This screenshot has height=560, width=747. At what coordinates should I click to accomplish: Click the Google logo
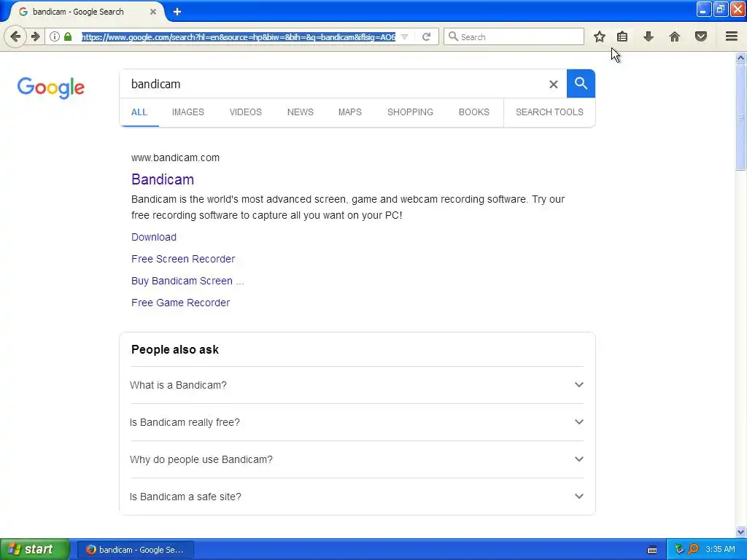coord(51,87)
